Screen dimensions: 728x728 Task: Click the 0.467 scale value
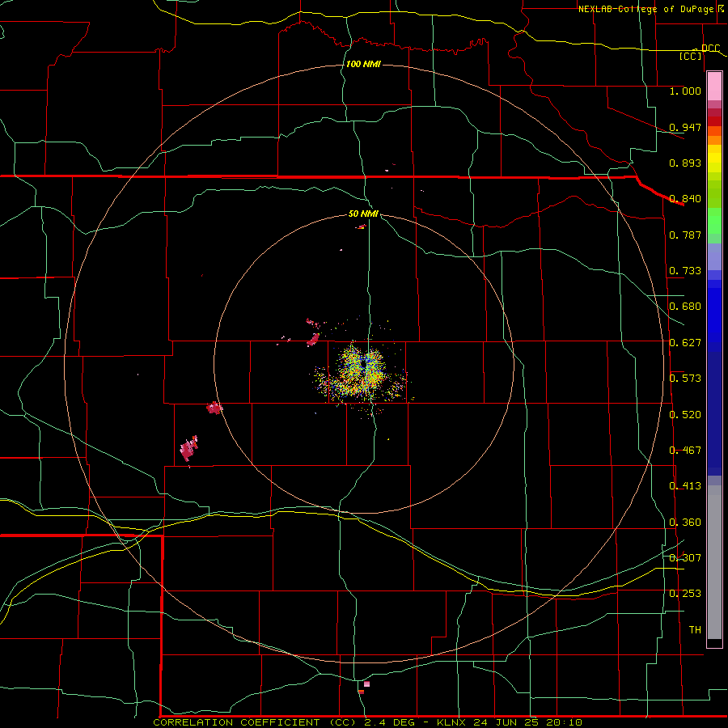point(685,451)
